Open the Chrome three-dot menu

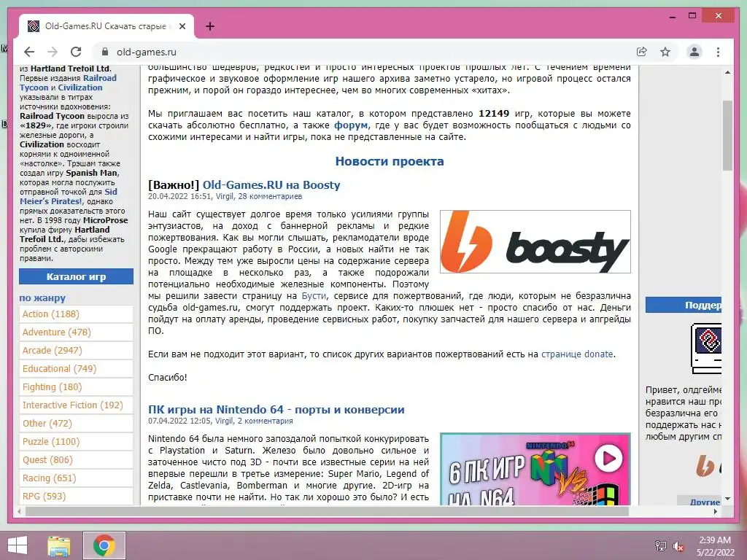pyautogui.click(x=718, y=52)
